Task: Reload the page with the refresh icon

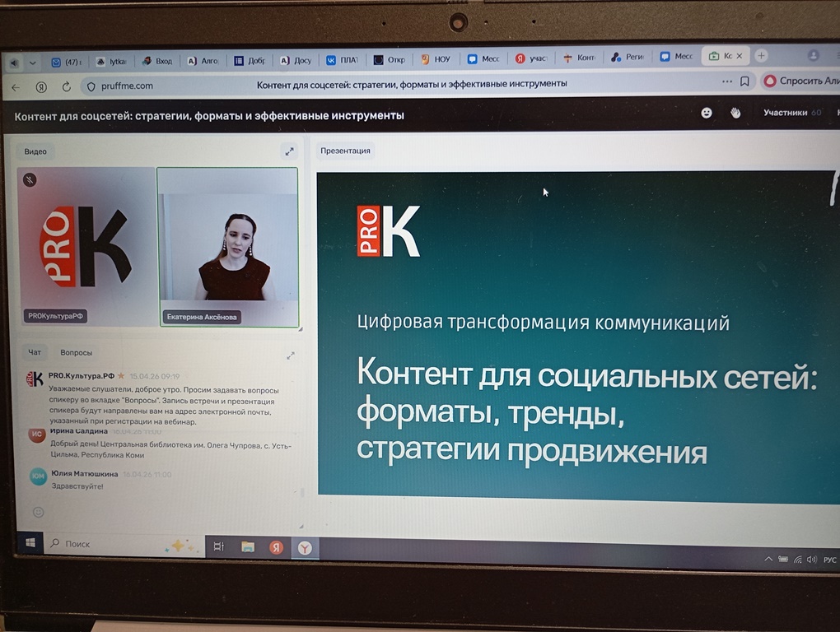Action: coord(66,86)
